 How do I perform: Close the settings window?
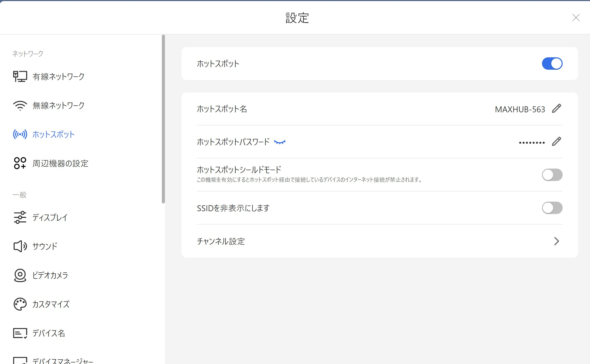pyautogui.click(x=576, y=18)
